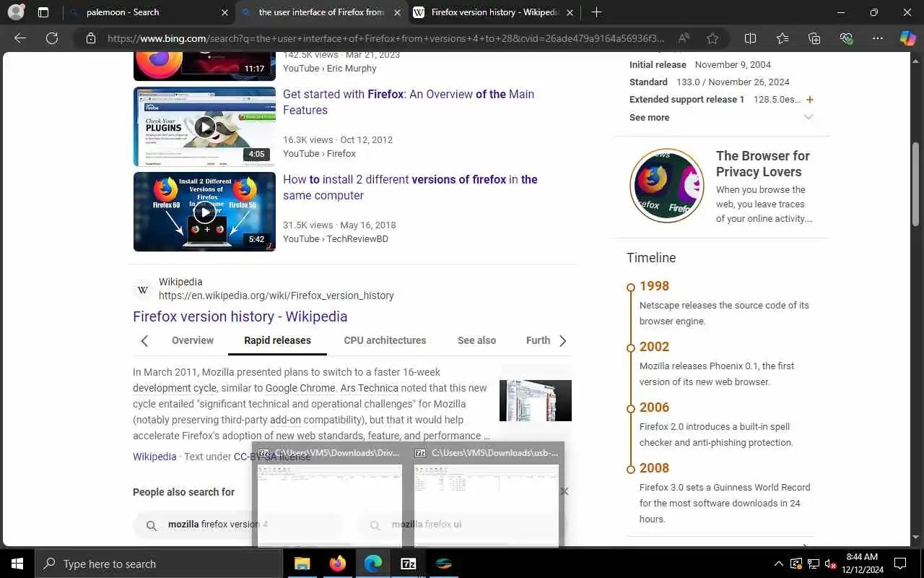Follow the Wikipedia attribution link below snippet
924x578 pixels.
(x=154, y=457)
